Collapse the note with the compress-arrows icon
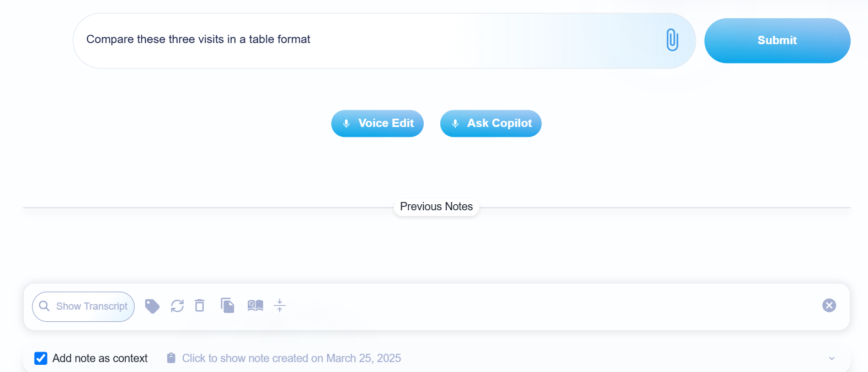Image resolution: width=868 pixels, height=372 pixels. coord(280,306)
